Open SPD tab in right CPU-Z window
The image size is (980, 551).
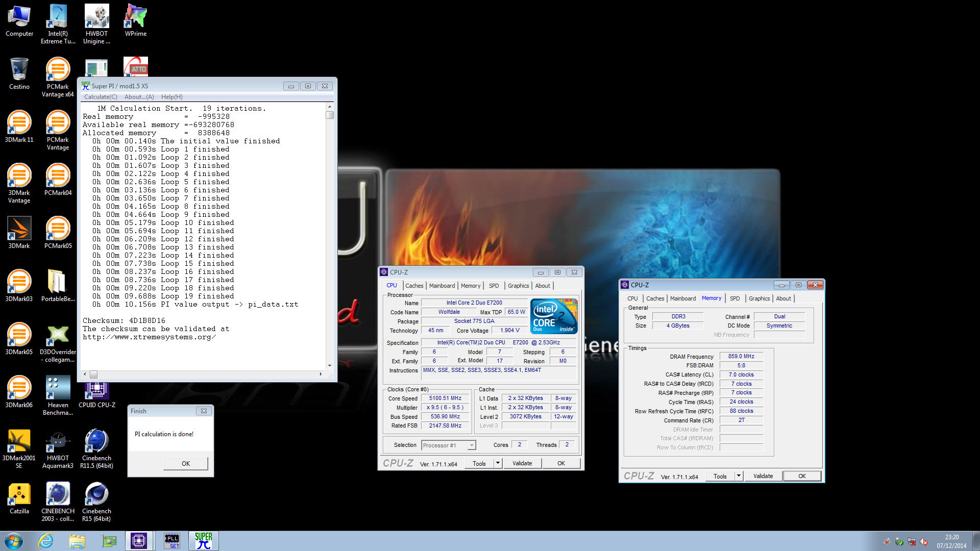point(734,298)
